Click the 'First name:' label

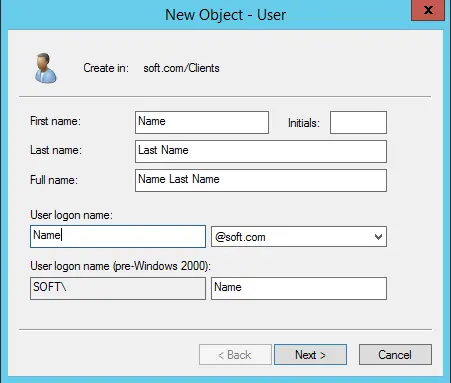[x=55, y=121]
